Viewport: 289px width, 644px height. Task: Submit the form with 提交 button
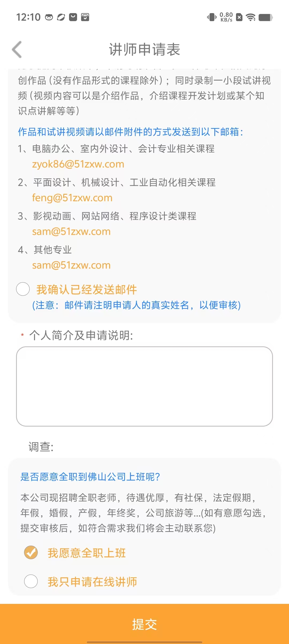pos(144,624)
